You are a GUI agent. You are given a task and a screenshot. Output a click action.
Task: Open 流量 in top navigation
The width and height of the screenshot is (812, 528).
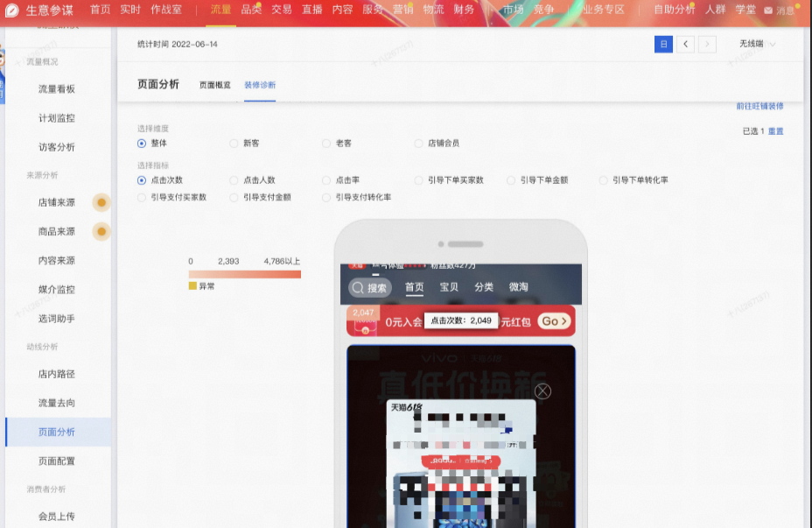[220, 10]
